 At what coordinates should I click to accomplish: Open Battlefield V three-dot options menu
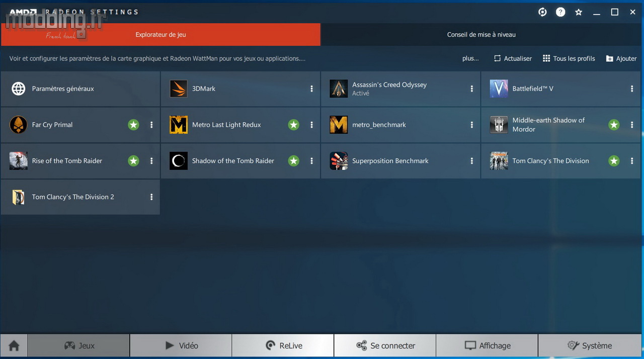pos(632,88)
